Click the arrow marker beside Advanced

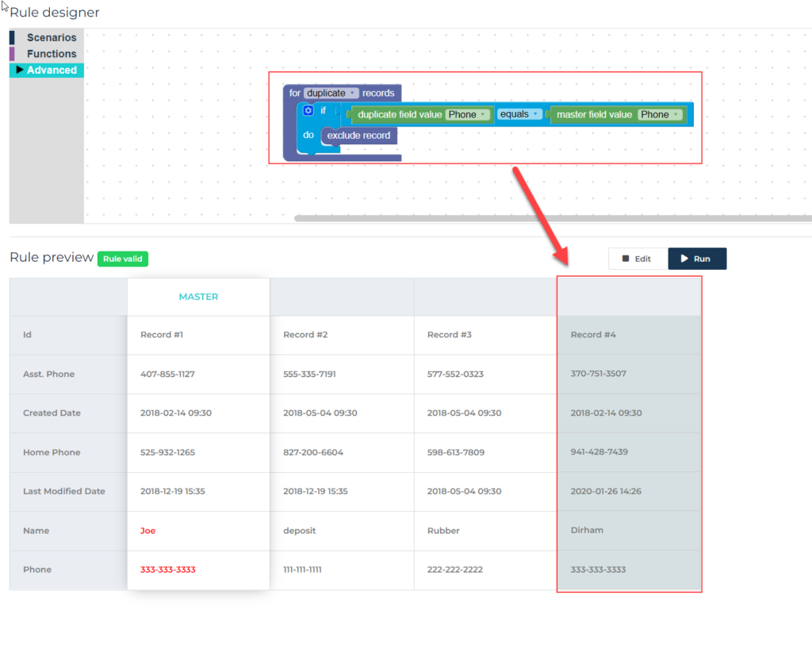coord(20,70)
